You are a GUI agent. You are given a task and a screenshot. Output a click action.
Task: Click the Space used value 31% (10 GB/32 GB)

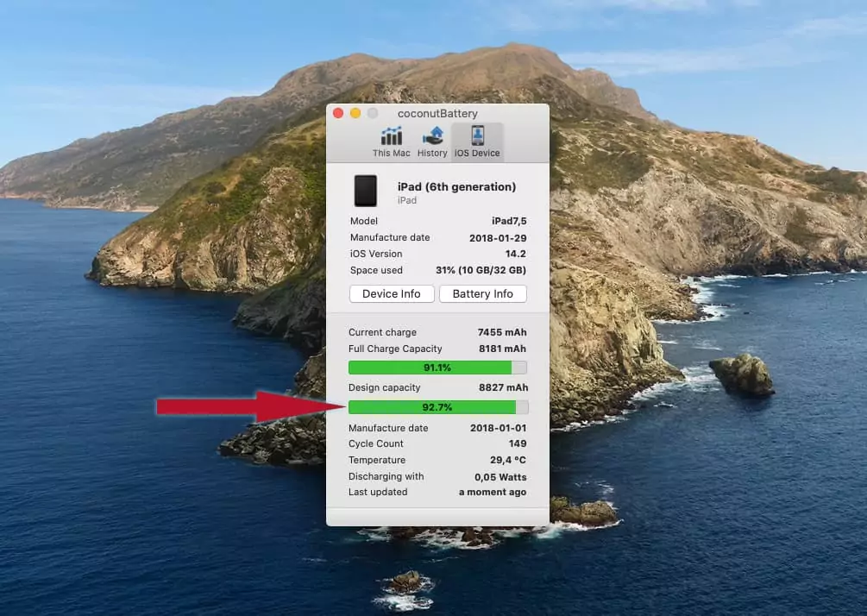pyautogui.click(x=481, y=270)
